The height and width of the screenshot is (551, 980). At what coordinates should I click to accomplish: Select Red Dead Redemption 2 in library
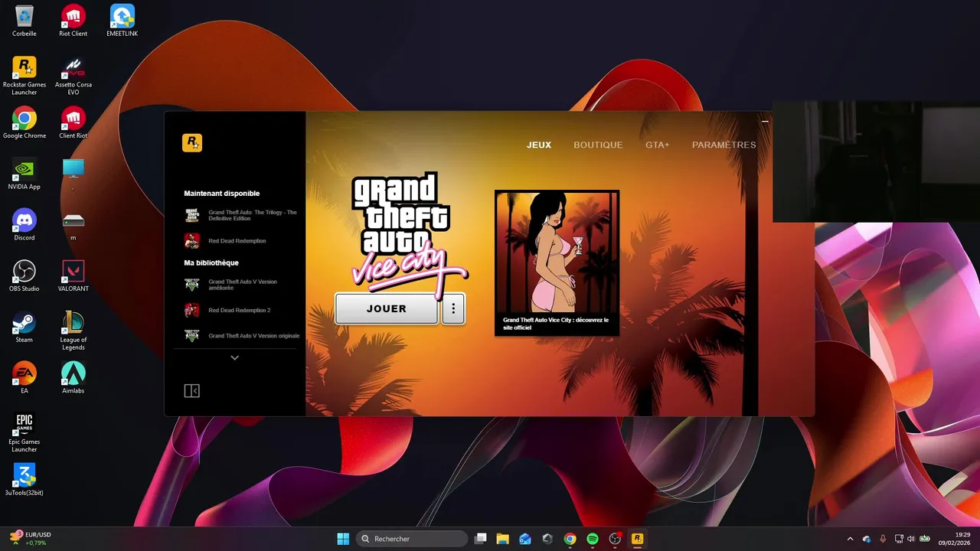click(240, 310)
